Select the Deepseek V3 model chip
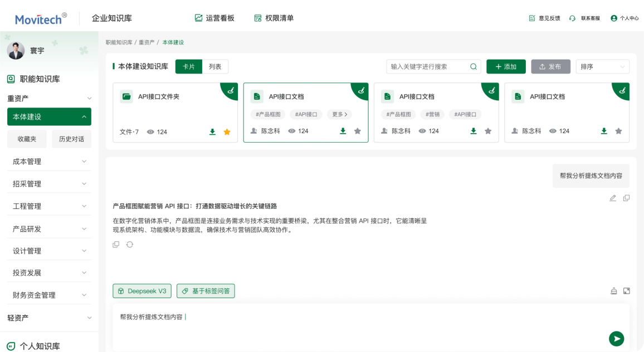This screenshot has width=644, height=352. (x=143, y=291)
